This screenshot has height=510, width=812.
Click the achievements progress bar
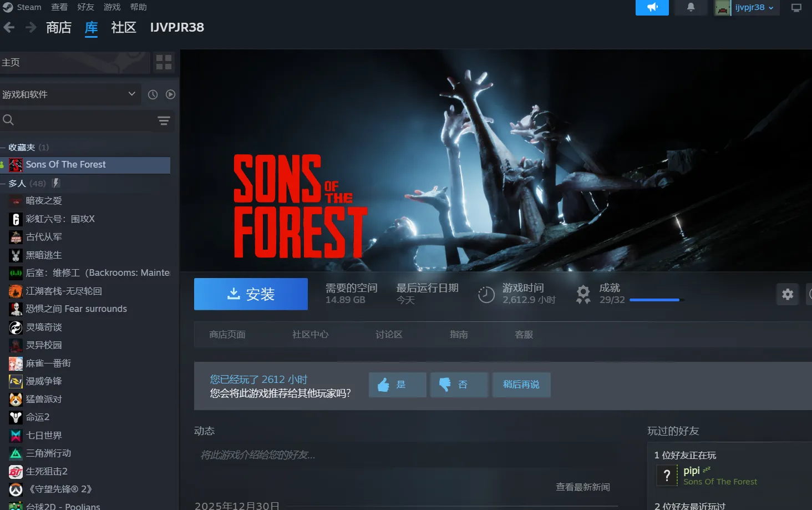(654, 300)
